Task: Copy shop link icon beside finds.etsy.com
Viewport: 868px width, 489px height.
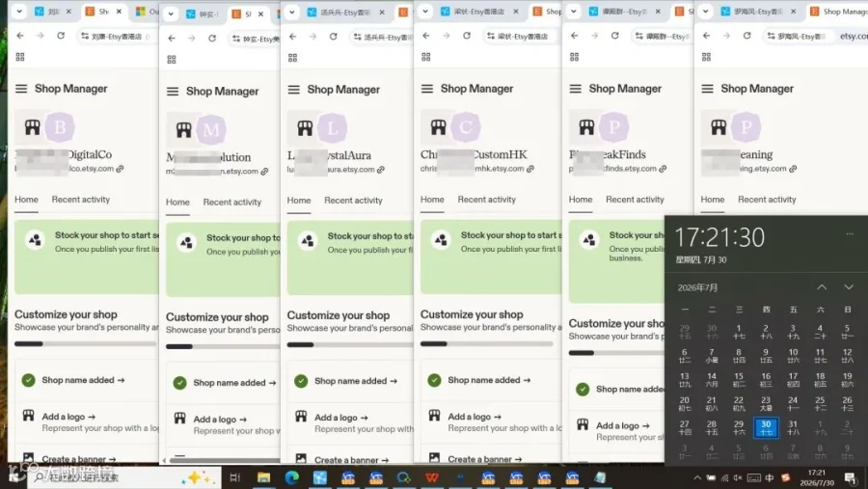Action: point(663,169)
